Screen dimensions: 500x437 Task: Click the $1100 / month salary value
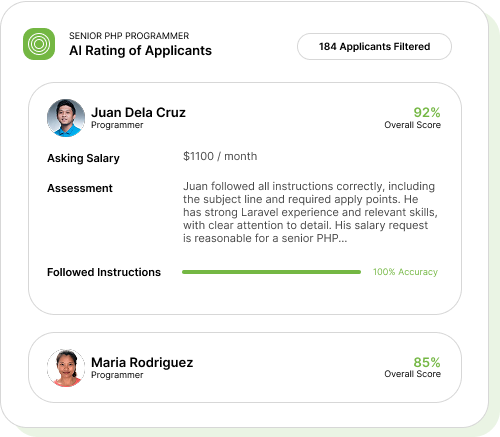pyautogui.click(x=220, y=156)
